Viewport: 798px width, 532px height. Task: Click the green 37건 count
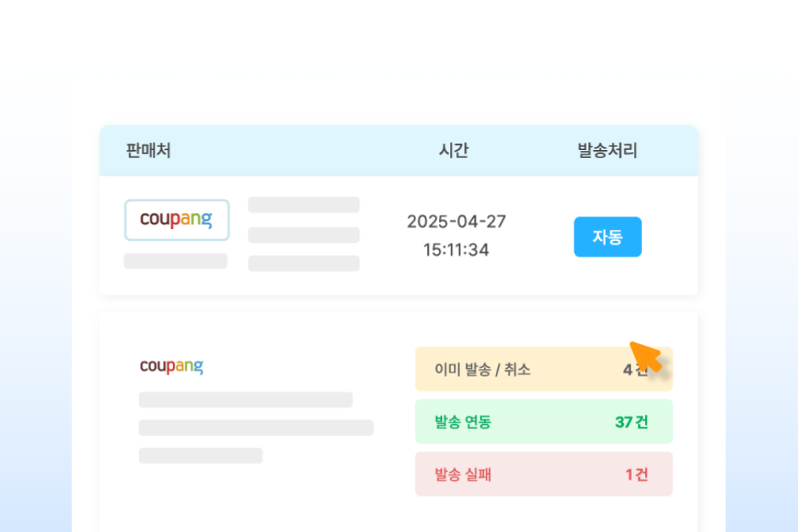point(631,422)
